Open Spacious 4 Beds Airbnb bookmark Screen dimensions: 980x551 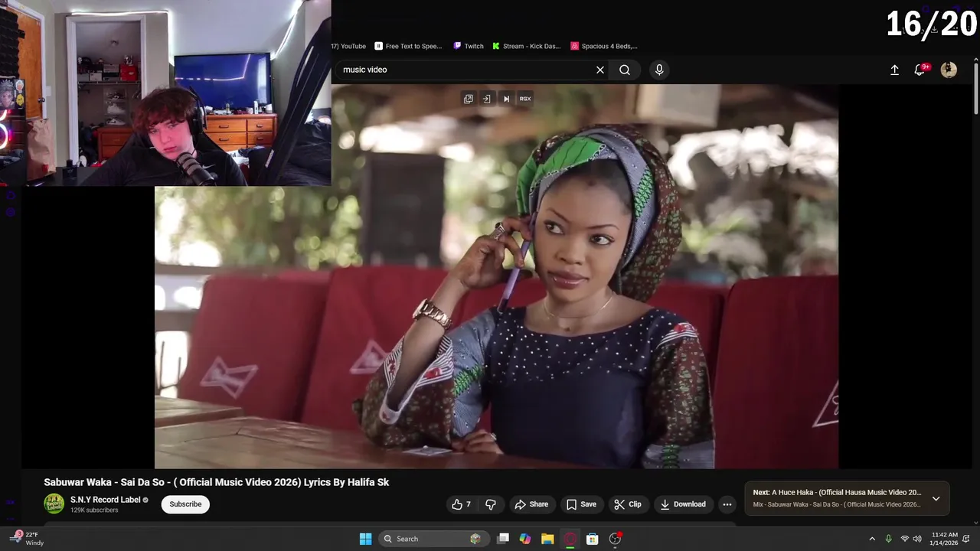point(604,46)
